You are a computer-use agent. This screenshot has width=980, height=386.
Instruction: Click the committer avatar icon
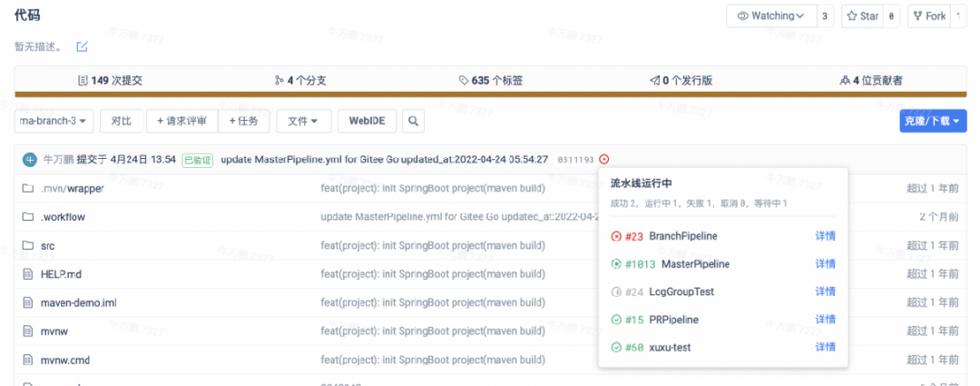point(30,160)
